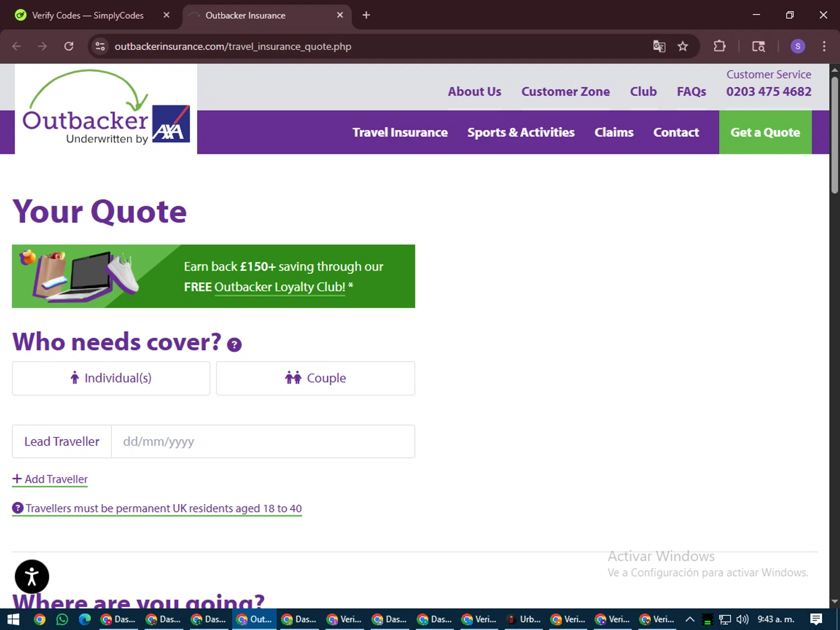Close the Outbacker Insurance tab
840x630 pixels.
[340, 15]
